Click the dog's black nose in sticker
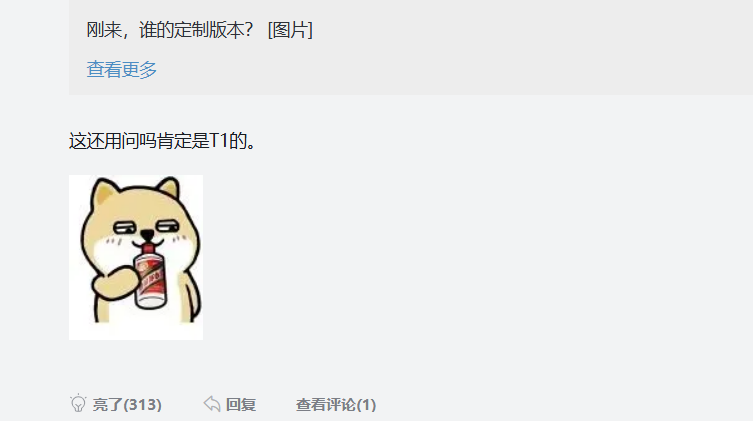 click(x=146, y=235)
